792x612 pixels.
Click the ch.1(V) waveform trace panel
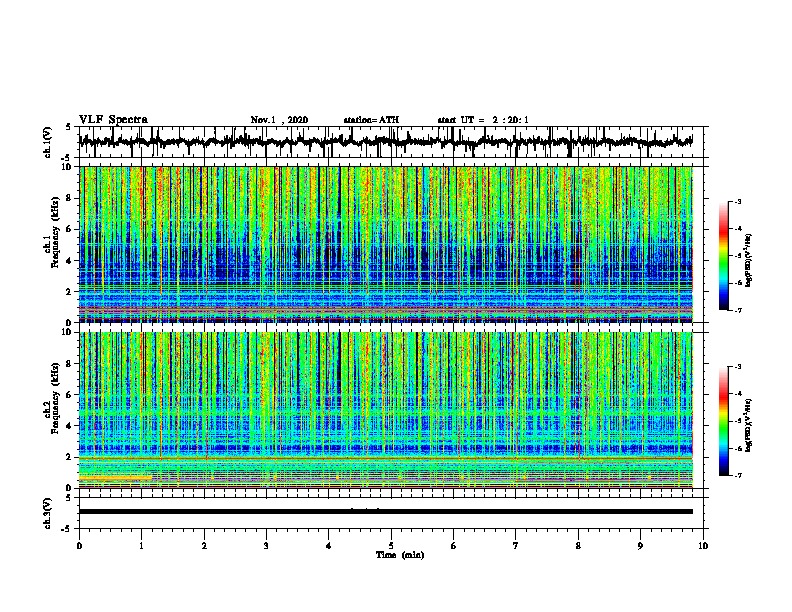pos(391,142)
